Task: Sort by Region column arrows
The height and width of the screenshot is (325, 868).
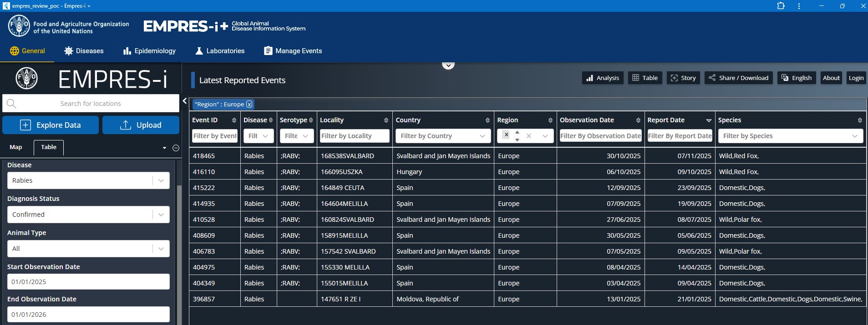Action: [550, 120]
